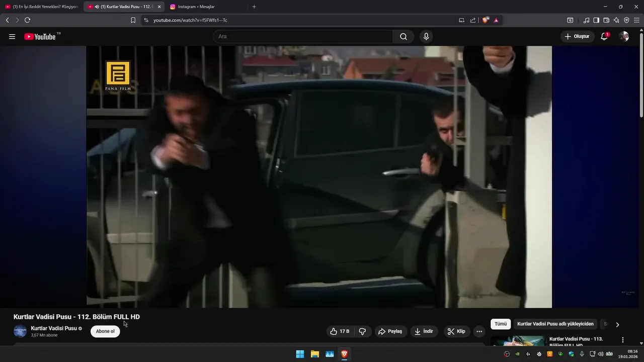Reload the current page
The height and width of the screenshot is (362, 644).
[x=27, y=20]
